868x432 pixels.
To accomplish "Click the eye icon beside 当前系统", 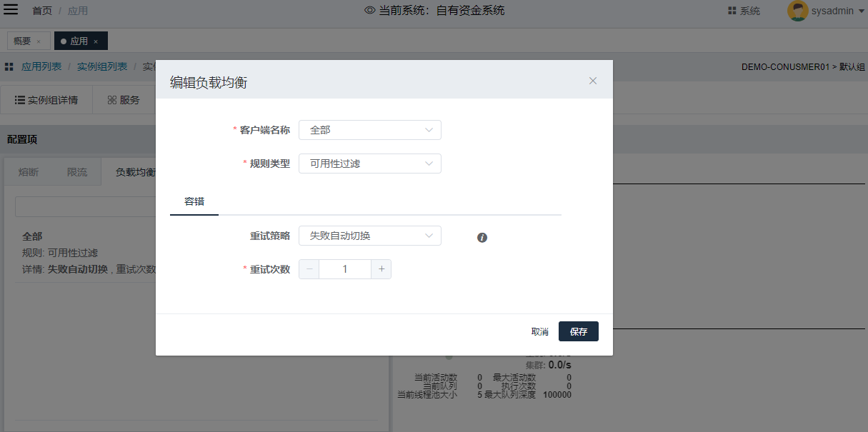I will pyautogui.click(x=369, y=11).
